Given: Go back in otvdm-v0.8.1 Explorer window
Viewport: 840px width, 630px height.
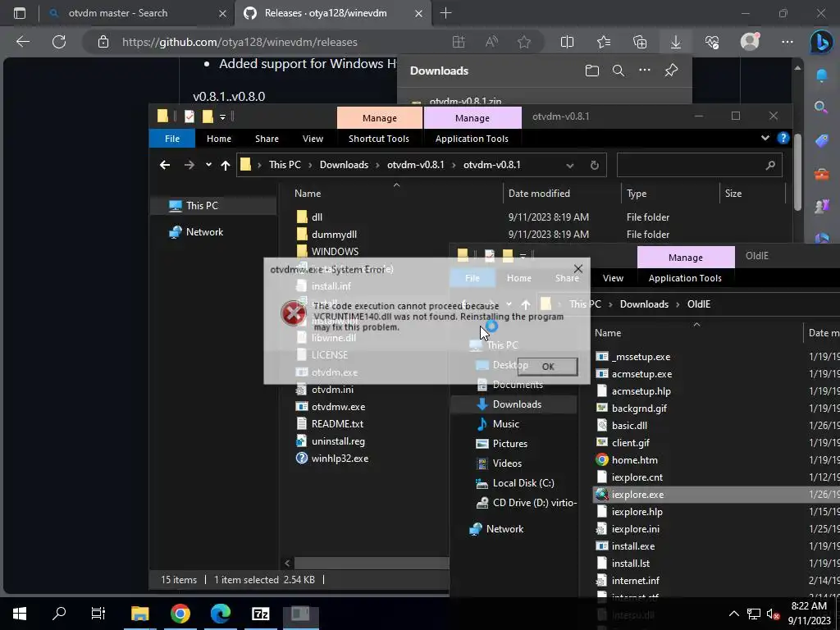Looking at the screenshot, I should pos(164,165).
